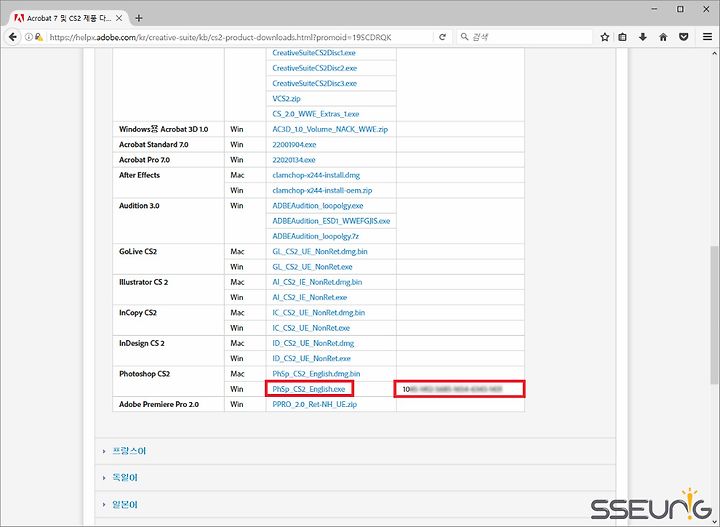This screenshot has width=720, height=527.
Task: Go to the home page icon
Action: [x=663, y=37]
